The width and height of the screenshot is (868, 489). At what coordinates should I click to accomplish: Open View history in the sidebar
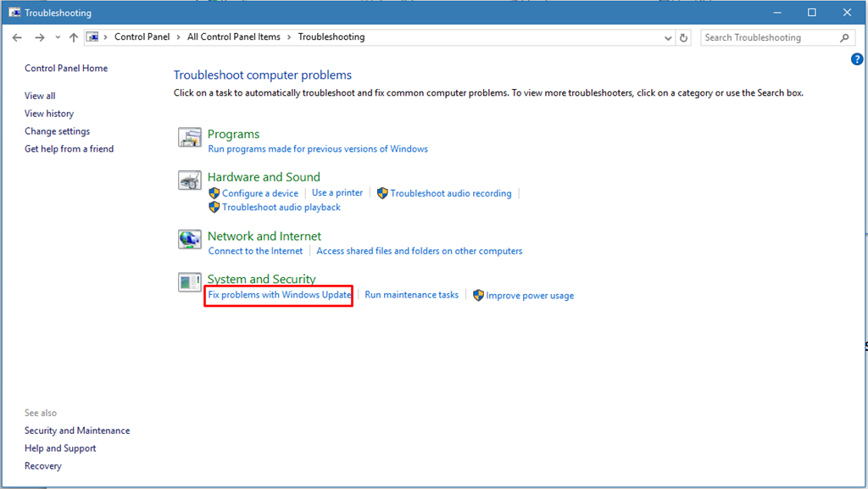click(x=48, y=113)
